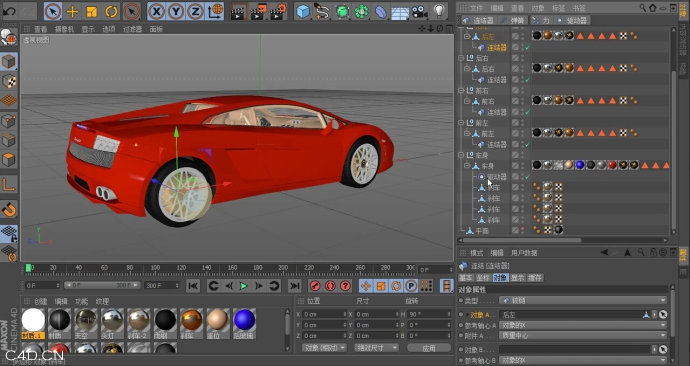Image resolution: width=690 pixels, height=366 pixels.
Task: Click the Record Active Objects keyframe button
Action: pyautogui.click(x=315, y=286)
